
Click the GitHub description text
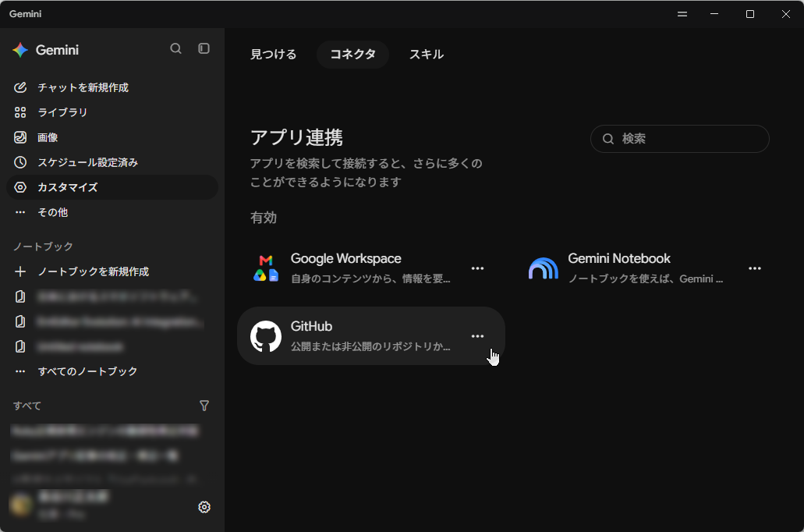pyautogui.click(x=370, y=346)
